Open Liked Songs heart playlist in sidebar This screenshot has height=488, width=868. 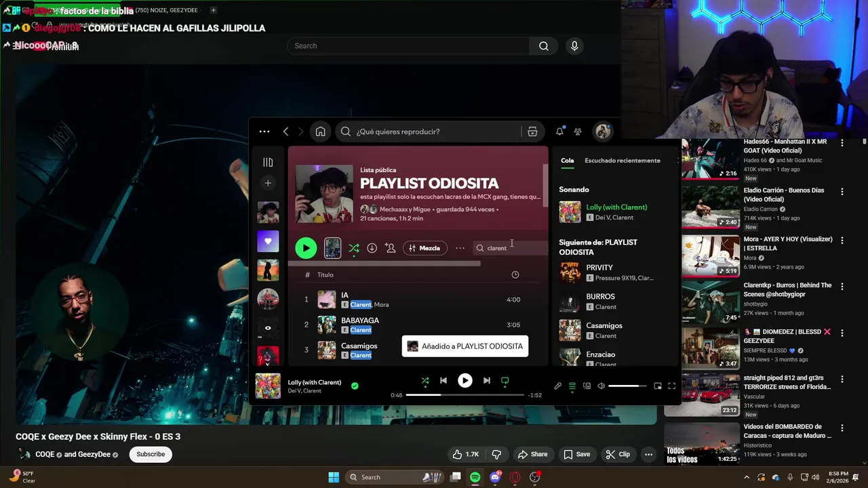tap(268, 241)
